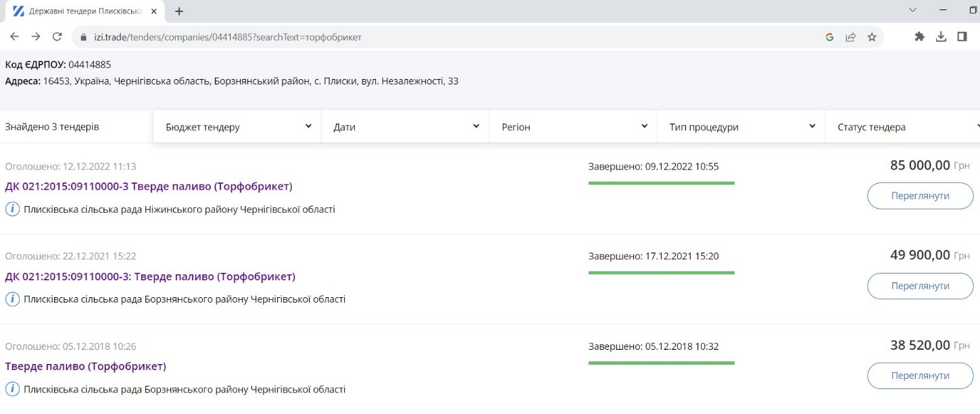This screenshot has height=414, width=980.
Task: Expand the Бюджет тендеру dropdown
Action: [237, 127]
